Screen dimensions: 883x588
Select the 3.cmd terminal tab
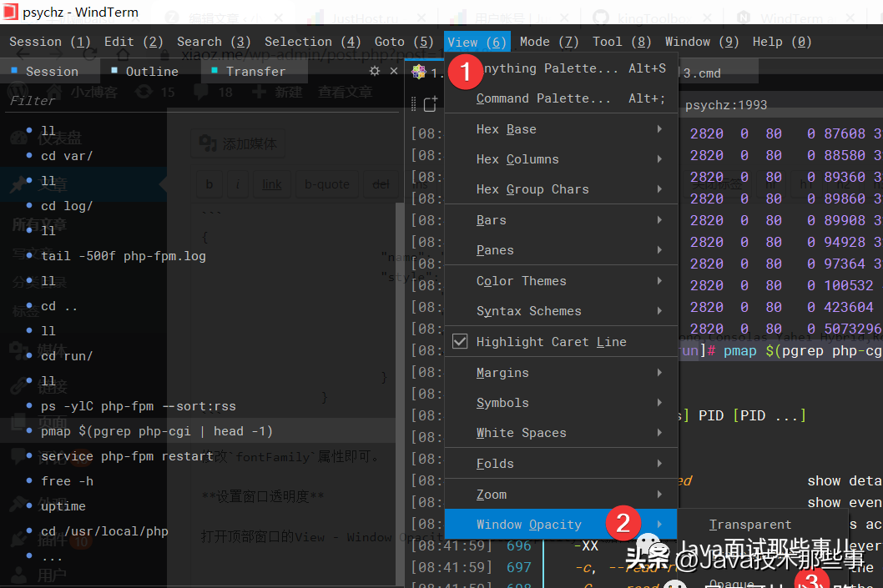click(702, 73)
